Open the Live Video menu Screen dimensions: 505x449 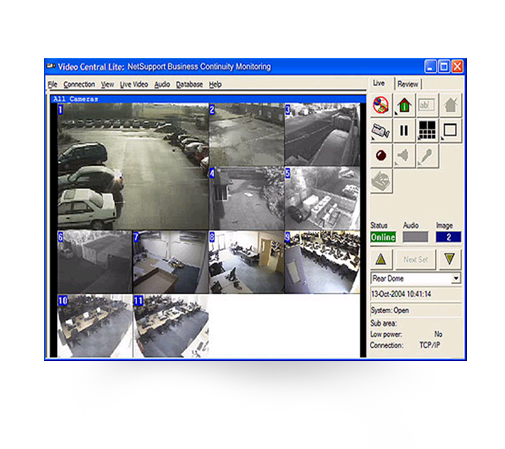click(134, 85)
